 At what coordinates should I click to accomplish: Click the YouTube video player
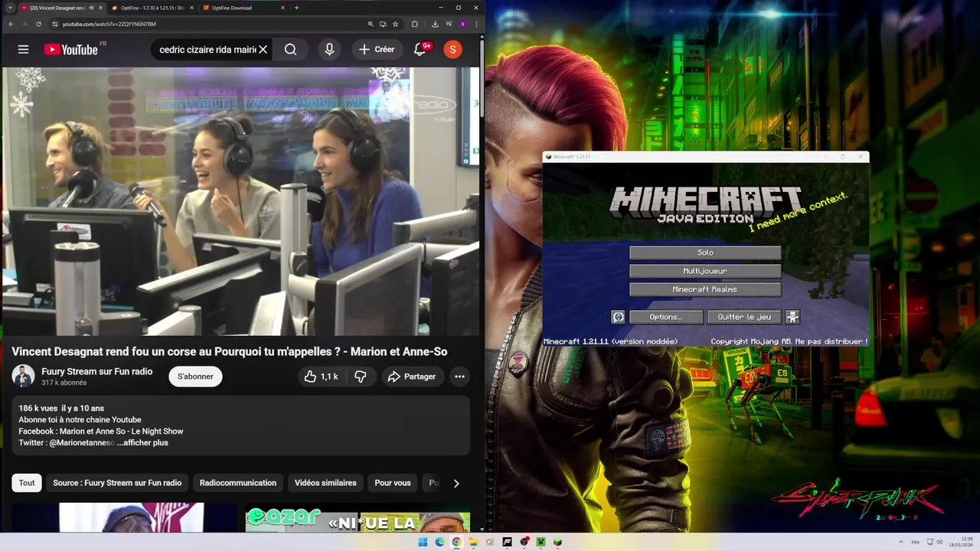pyautogui.click(x=240, y=201)
